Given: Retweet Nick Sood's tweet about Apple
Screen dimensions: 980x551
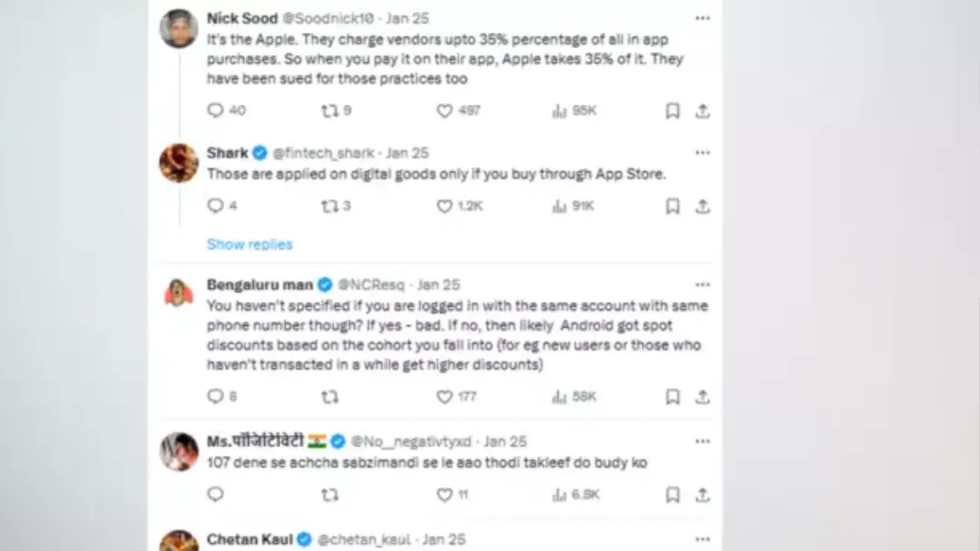Looking at the screenshot, I should click(x=330, y=111).
